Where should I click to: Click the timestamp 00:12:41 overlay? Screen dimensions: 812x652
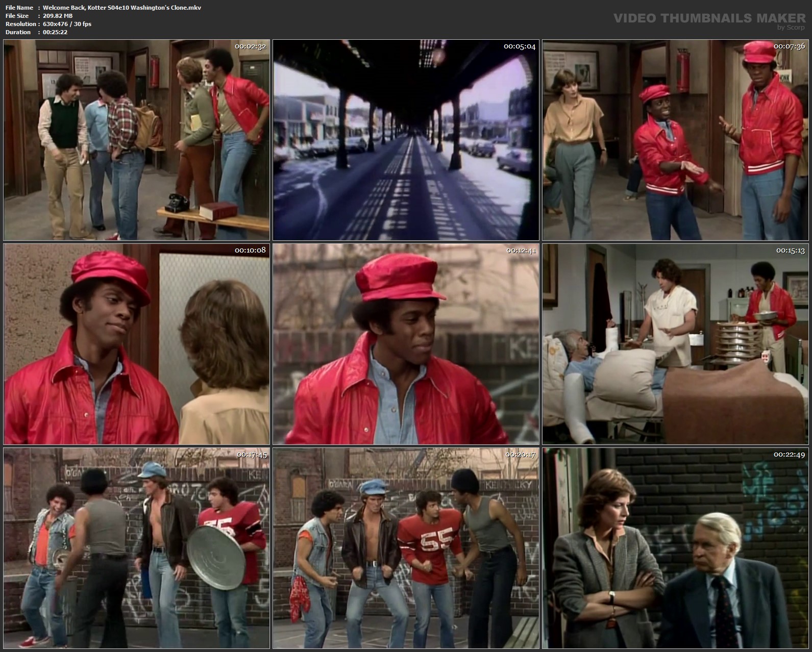point(521,250)
